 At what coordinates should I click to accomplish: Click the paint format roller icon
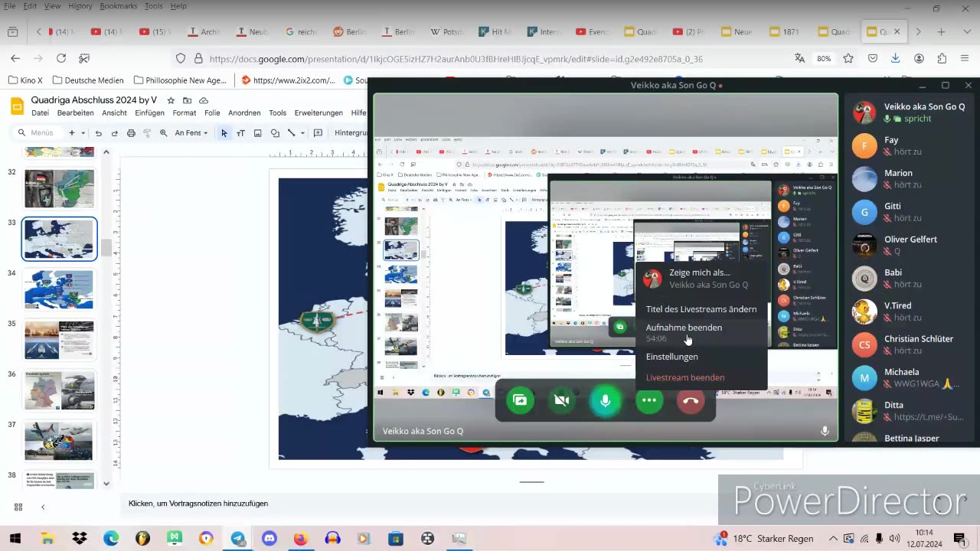[147, 133]
